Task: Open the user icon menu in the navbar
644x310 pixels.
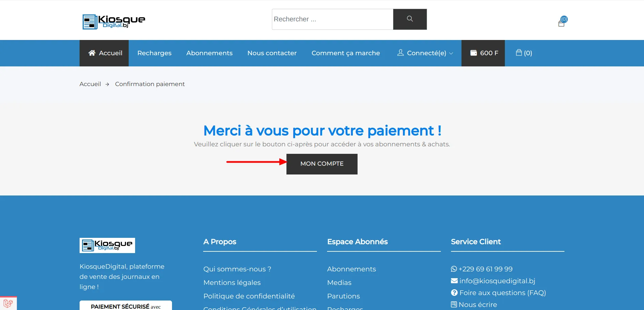Action: [x=401, y=53]
